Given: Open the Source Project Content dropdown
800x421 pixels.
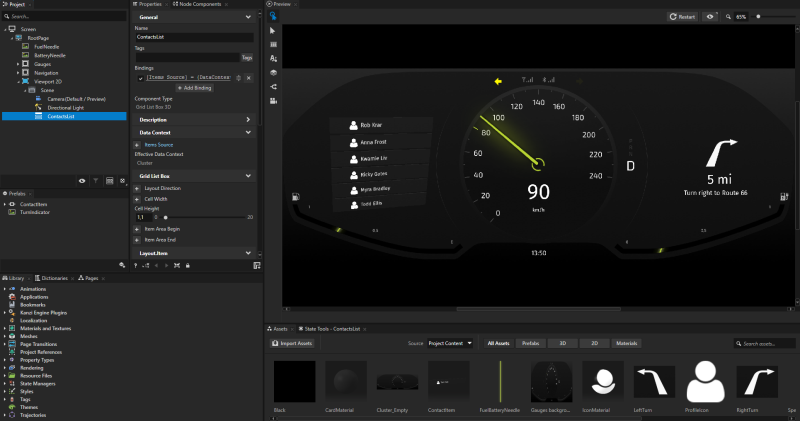Looking at the screenshot, I should (450, 343).
